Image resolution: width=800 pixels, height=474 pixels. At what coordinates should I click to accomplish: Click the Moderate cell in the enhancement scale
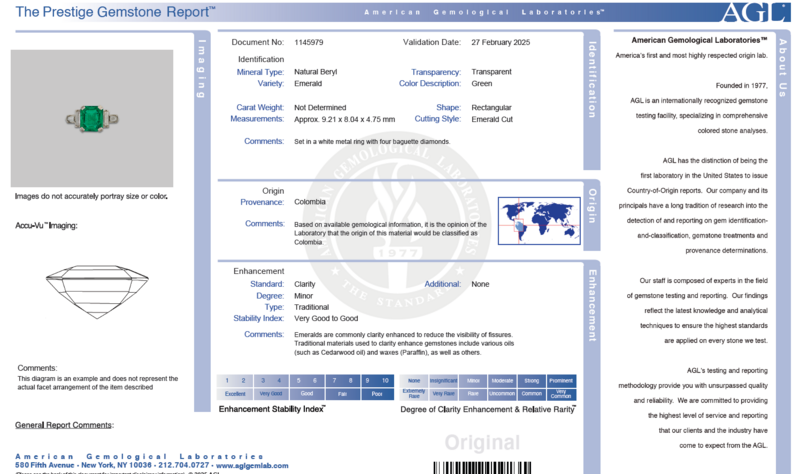502,381
